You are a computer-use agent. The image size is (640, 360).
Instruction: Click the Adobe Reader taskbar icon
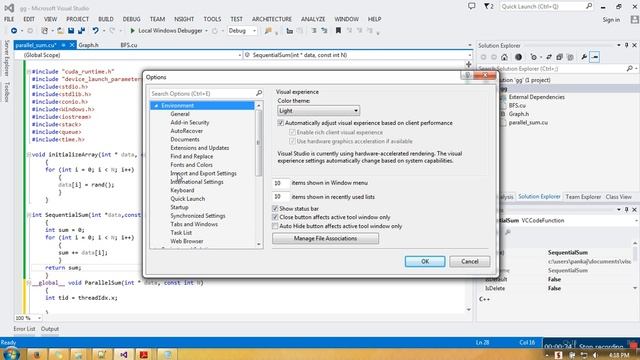(x=144, y=354)
